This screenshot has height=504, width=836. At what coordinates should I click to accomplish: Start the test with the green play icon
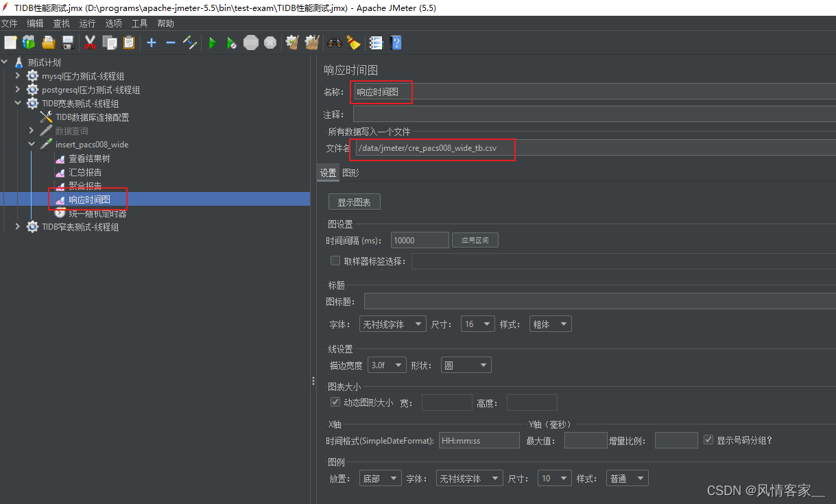[x=212, y=43]
